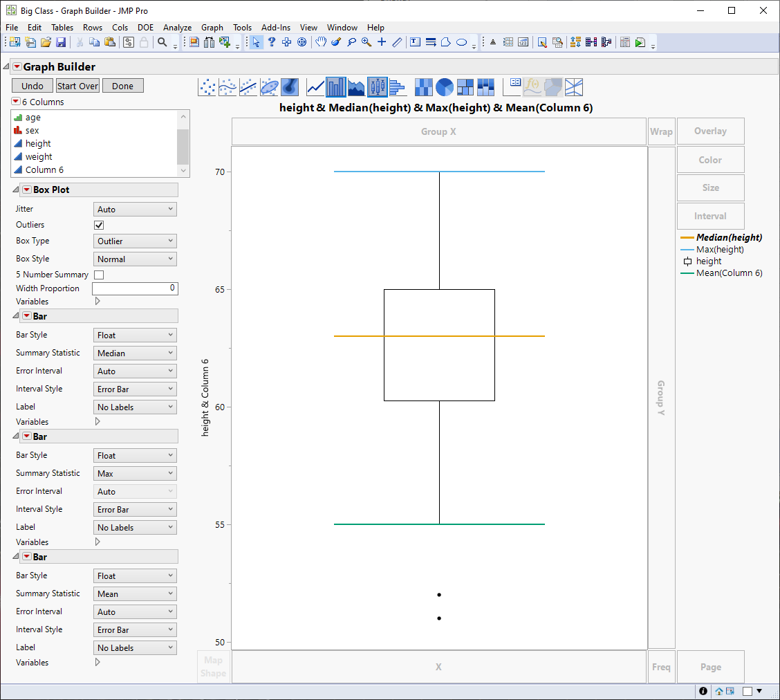The width and height of the screenshot is (780, 700).
Task: Open the Box Type dropdown
Action: click(x=135, y=241)
